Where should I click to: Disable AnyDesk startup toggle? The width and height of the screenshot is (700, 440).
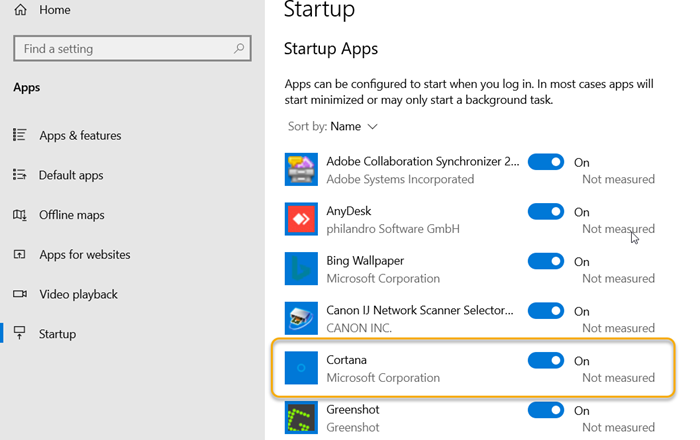tap(546, 212)
